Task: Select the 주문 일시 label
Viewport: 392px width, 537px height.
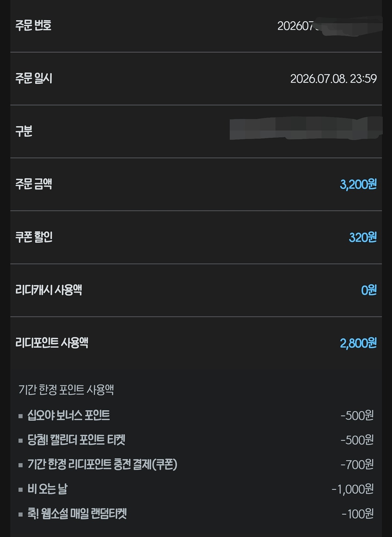Action: click(x=34, y=78)
